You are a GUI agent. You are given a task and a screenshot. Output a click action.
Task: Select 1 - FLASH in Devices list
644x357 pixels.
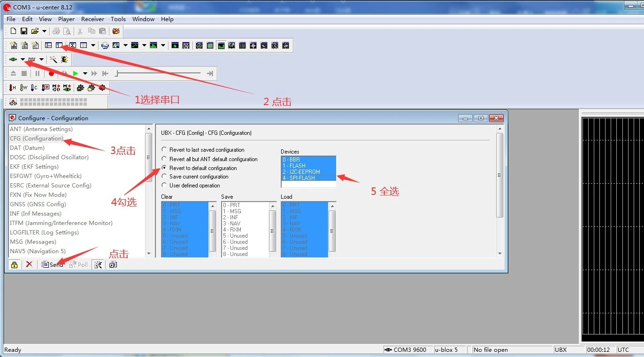tap(308, 166)
